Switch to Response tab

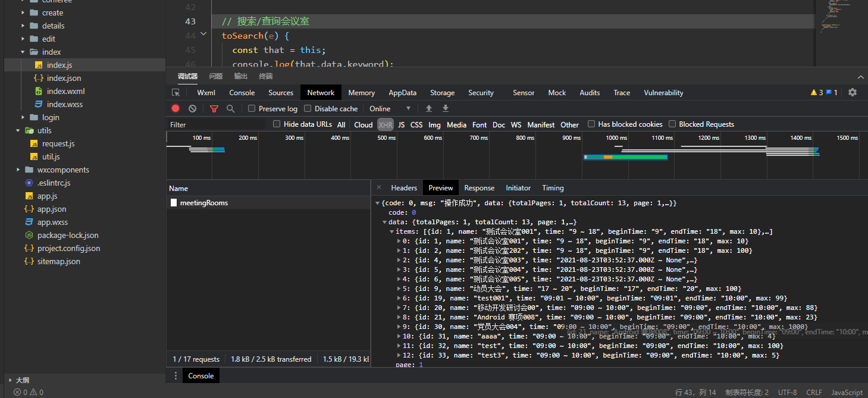click(480, 187)
